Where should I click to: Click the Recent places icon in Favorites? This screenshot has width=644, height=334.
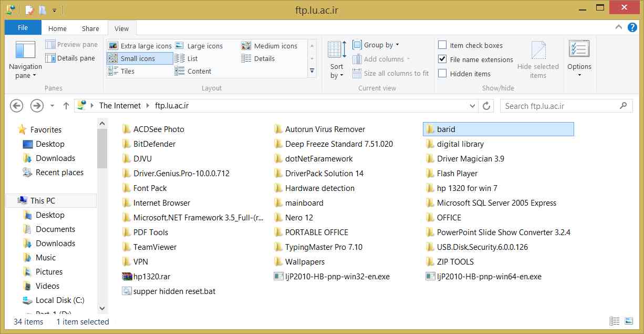point(28,173)
